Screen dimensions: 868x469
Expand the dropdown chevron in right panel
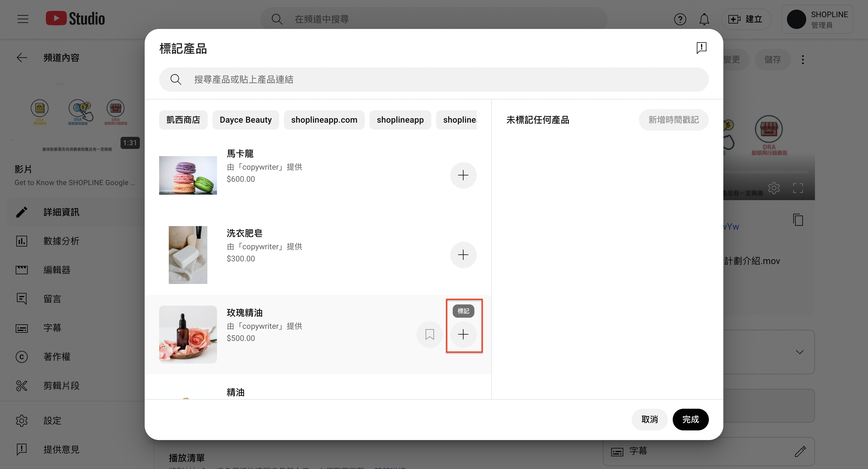point(800,352)
